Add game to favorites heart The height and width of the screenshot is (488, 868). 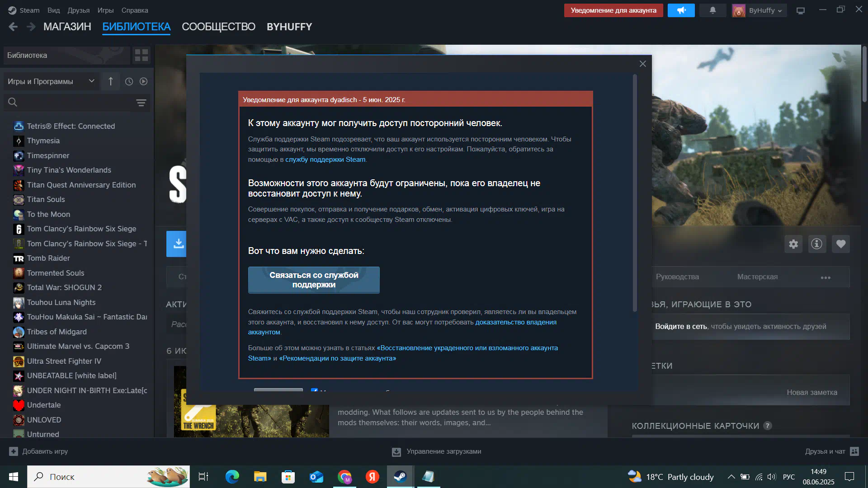[x=841, y=244]
